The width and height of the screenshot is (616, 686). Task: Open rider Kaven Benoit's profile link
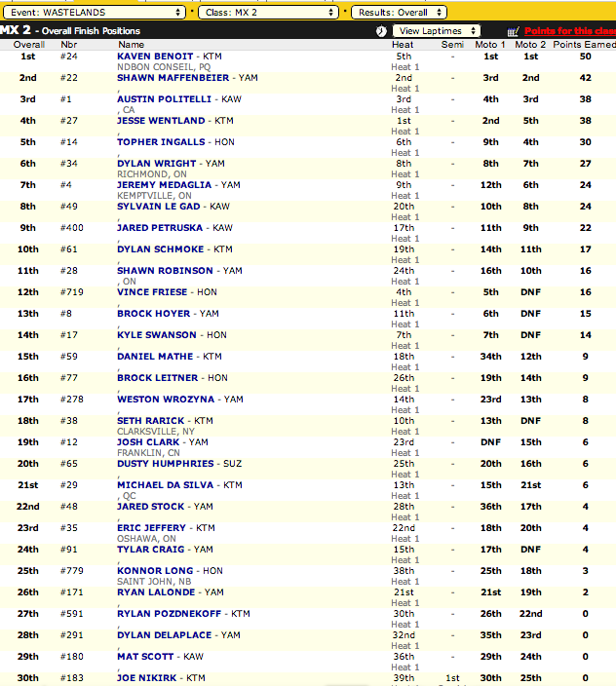pos(155,57)
